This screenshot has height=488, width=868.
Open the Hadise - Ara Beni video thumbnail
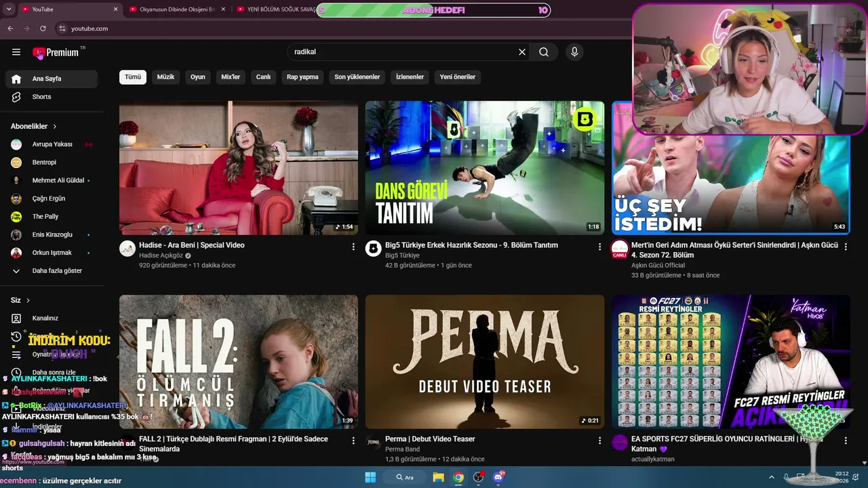pyautogui.click(x=239, y=168)
